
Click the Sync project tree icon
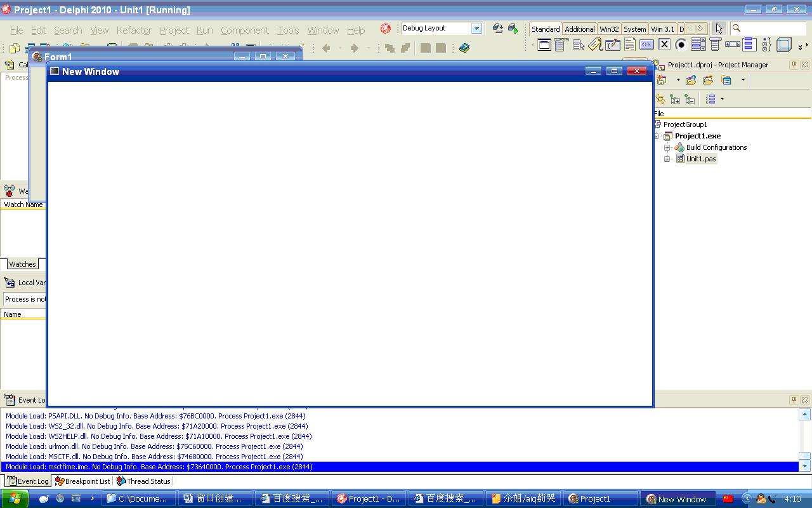(x=660, y=99)
